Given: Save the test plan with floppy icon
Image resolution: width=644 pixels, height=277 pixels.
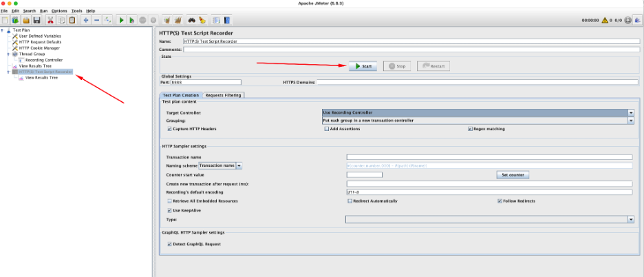Looking at the screenshot, I should pyautogui.click(x=36, y=20).
